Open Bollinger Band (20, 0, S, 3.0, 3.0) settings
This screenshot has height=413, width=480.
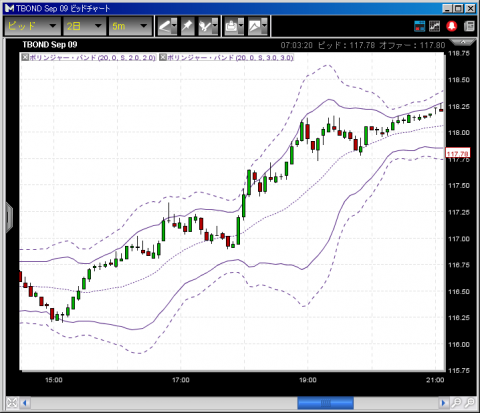[230, 58]
